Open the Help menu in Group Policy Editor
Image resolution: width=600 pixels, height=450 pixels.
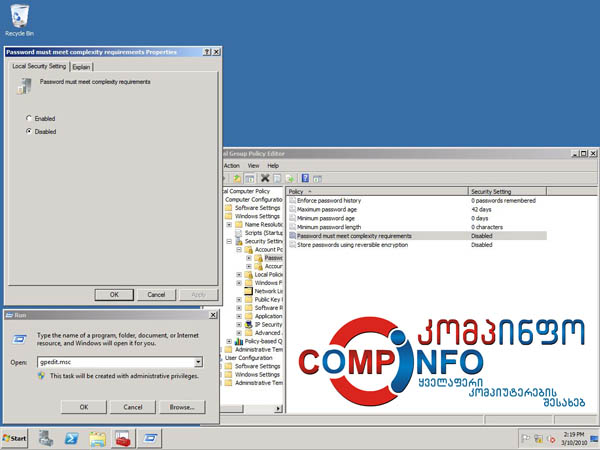(x=273, y=166)
